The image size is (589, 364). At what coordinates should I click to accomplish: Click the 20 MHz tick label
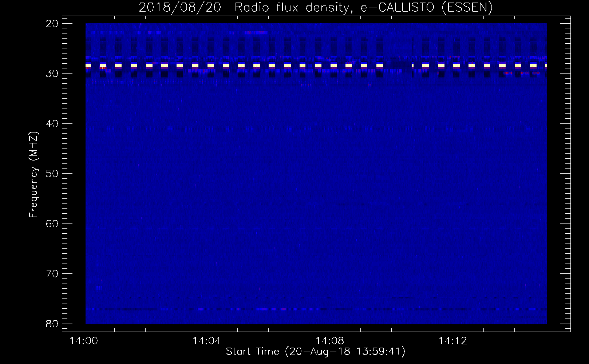pos(52,24)
